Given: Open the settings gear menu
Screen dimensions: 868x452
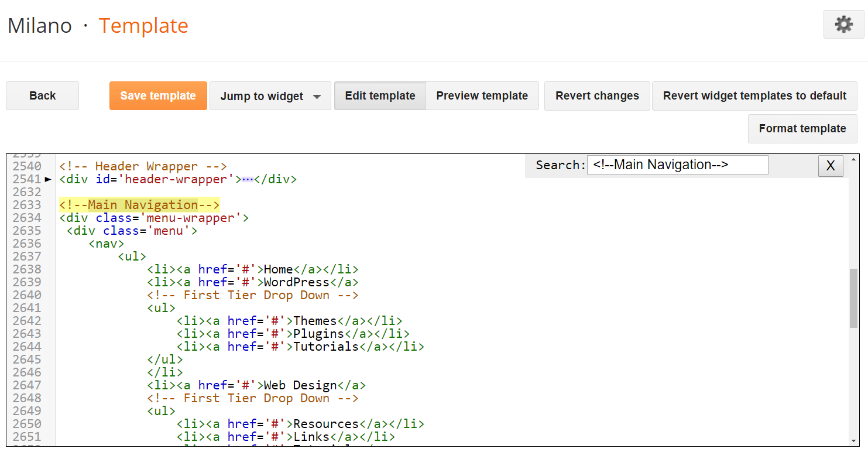Looking at the screenshot, I should click(843, 25).
